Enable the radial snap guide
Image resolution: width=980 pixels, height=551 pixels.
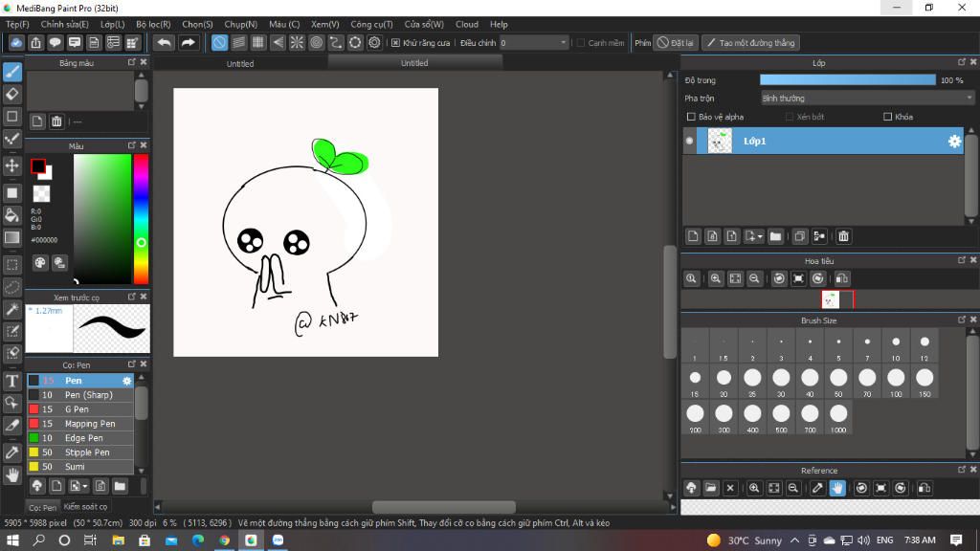pos(297,42)
